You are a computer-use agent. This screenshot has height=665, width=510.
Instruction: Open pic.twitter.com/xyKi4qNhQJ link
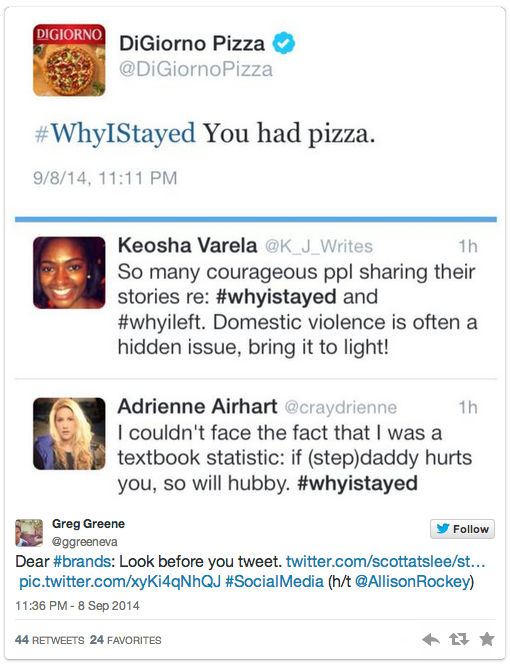click(x=120, y=581)
